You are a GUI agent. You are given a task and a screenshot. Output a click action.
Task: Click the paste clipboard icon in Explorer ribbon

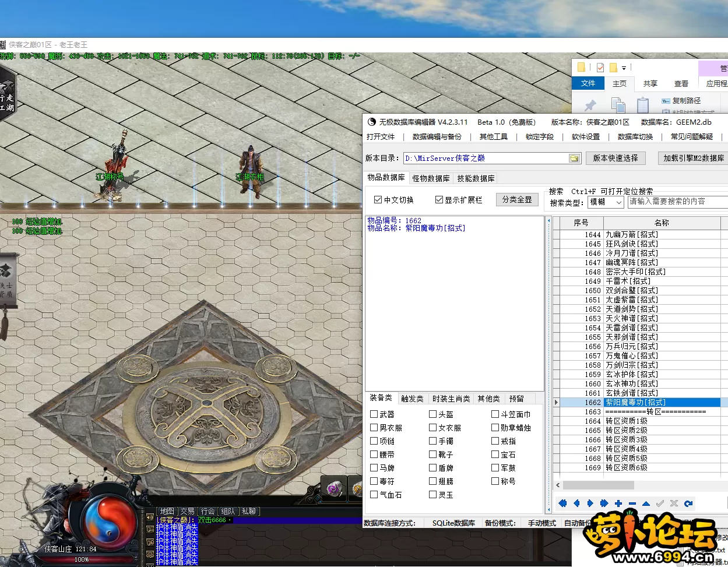[x=642, y=105]
